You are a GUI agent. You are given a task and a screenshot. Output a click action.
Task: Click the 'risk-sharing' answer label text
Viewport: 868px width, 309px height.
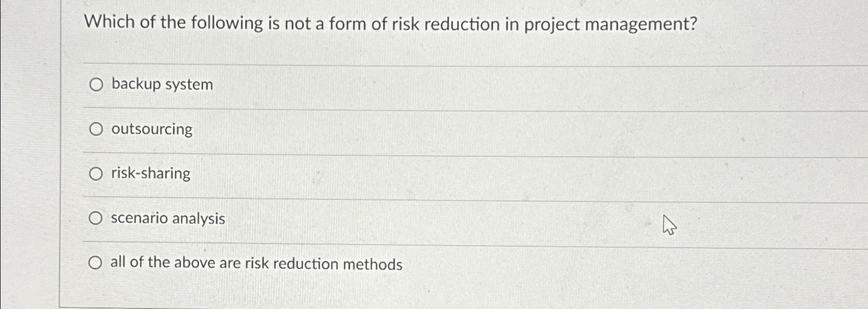(x=151, y=173)
